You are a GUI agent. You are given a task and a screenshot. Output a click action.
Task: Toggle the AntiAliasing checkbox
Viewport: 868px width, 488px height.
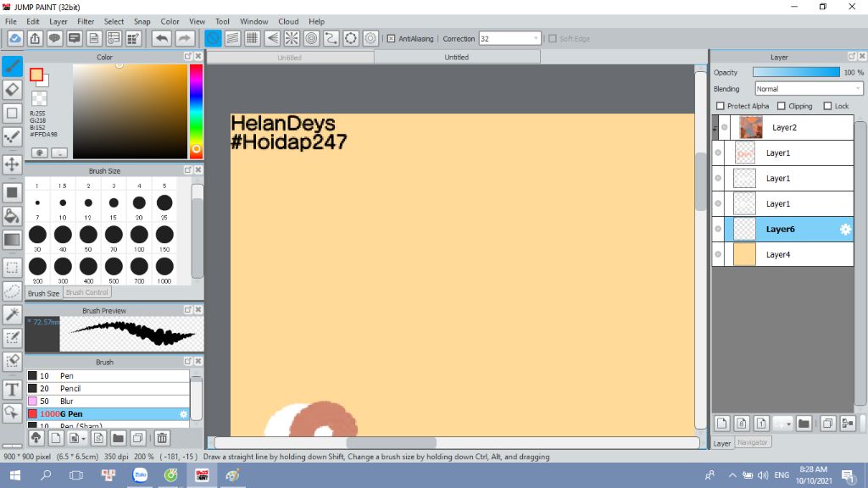(x=391, y=39)
